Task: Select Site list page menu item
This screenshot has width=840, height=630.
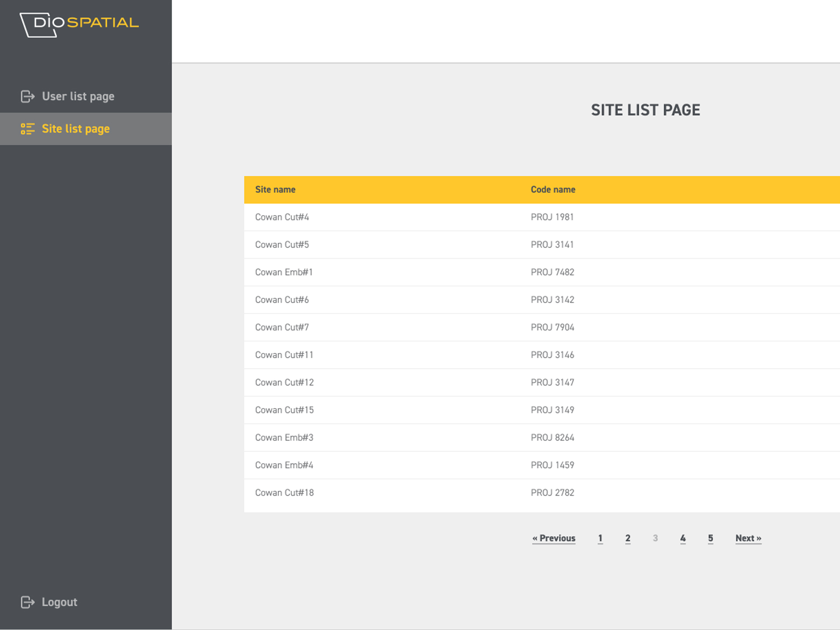Action: (x=76, y=129)
